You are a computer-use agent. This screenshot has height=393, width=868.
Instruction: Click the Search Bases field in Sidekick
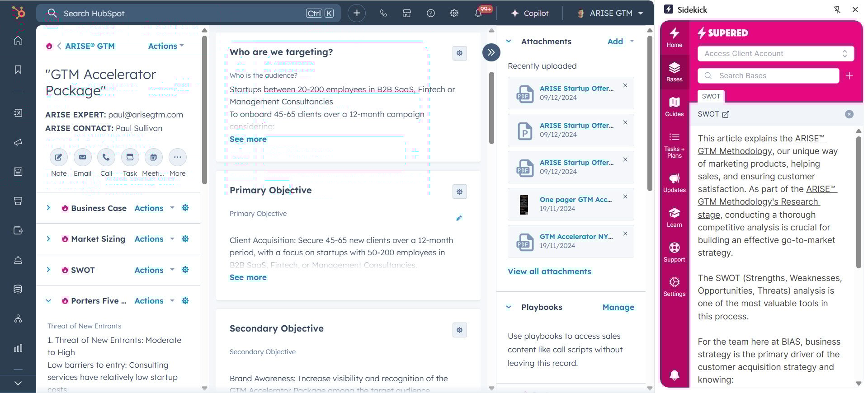(769, 76)
